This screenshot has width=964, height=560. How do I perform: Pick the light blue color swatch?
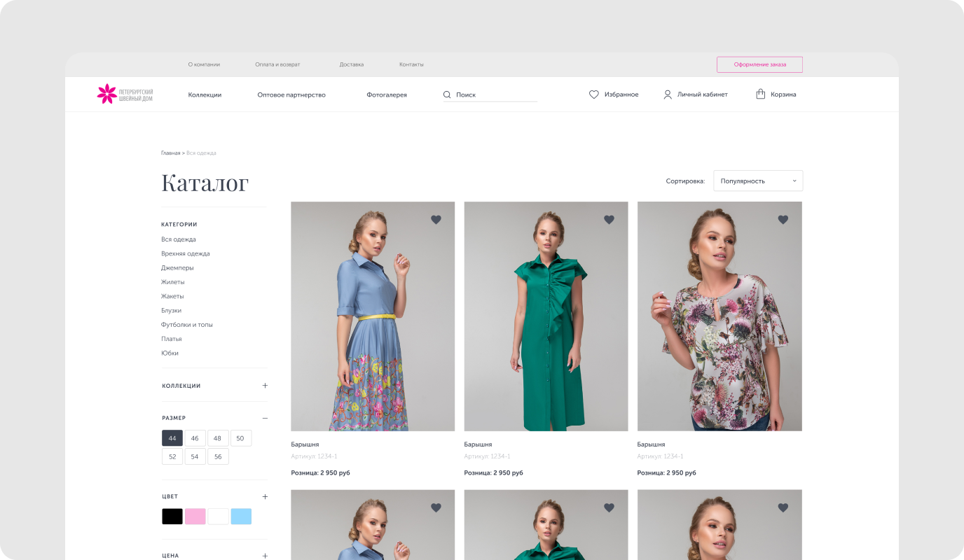click(x=241, y=517)
